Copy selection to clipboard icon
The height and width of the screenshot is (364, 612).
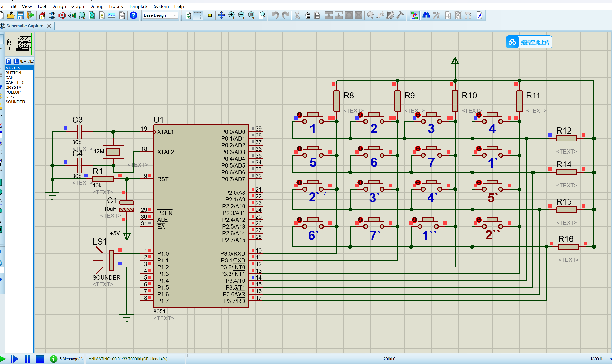[307, 15]
